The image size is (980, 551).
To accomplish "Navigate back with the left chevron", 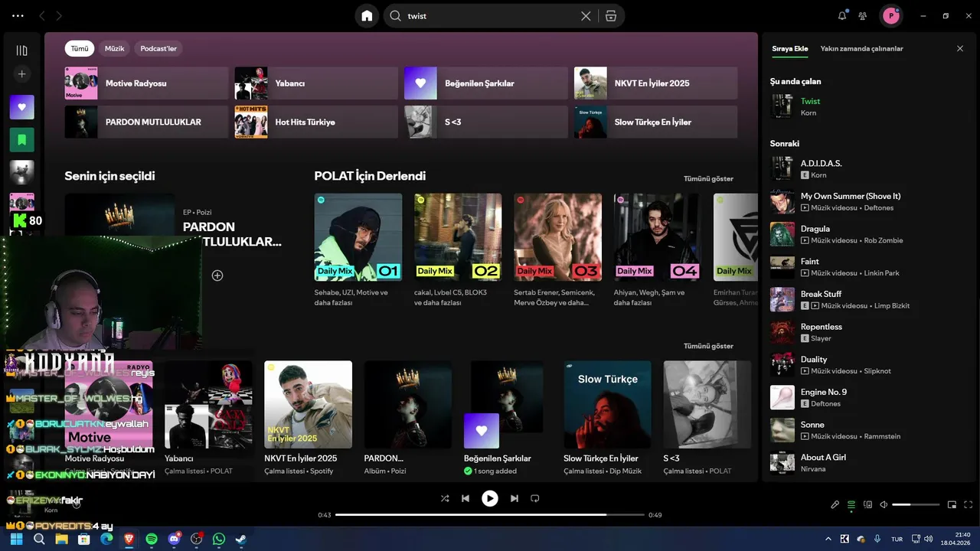I will [42, 15].
